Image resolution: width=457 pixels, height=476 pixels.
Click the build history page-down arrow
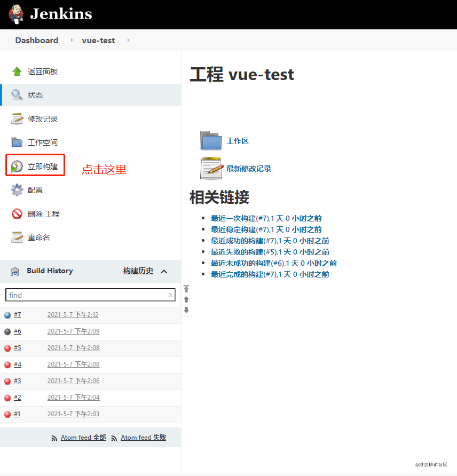tap(186, 310)
